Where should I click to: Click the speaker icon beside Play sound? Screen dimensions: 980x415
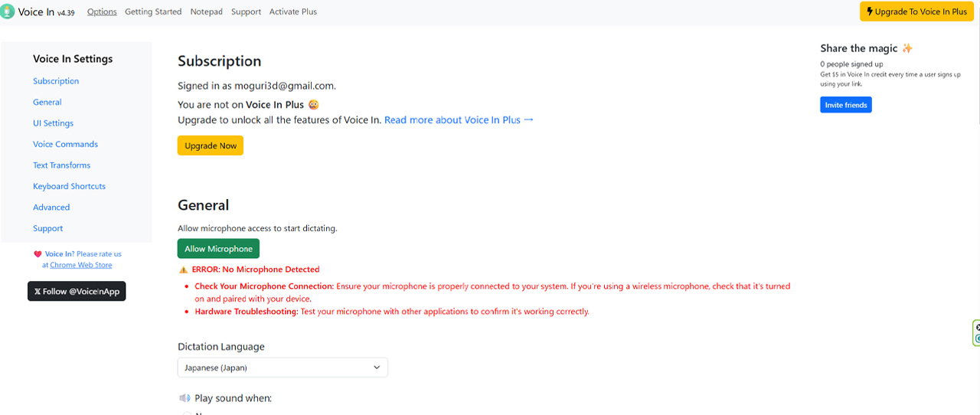click(185, 398)
